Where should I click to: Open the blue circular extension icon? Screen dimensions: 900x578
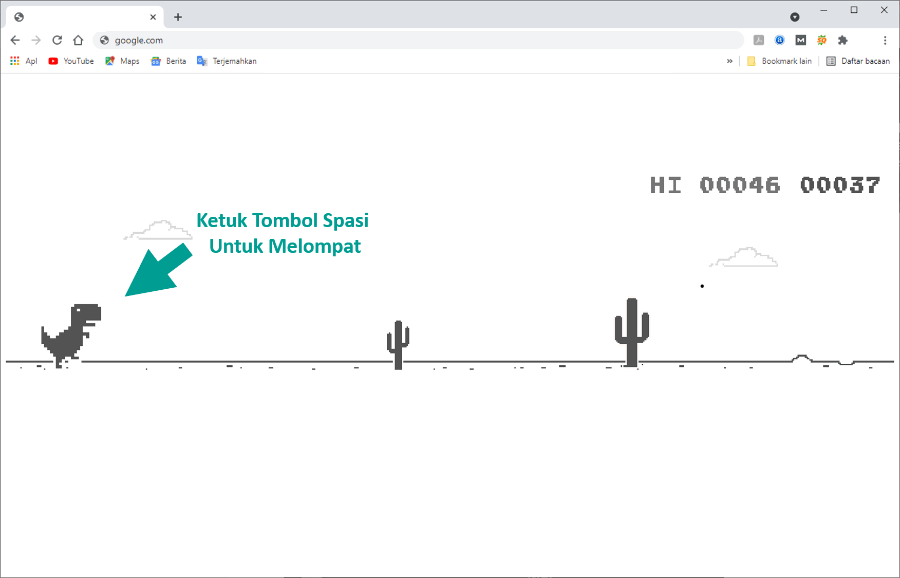click(x=779, y=40)
